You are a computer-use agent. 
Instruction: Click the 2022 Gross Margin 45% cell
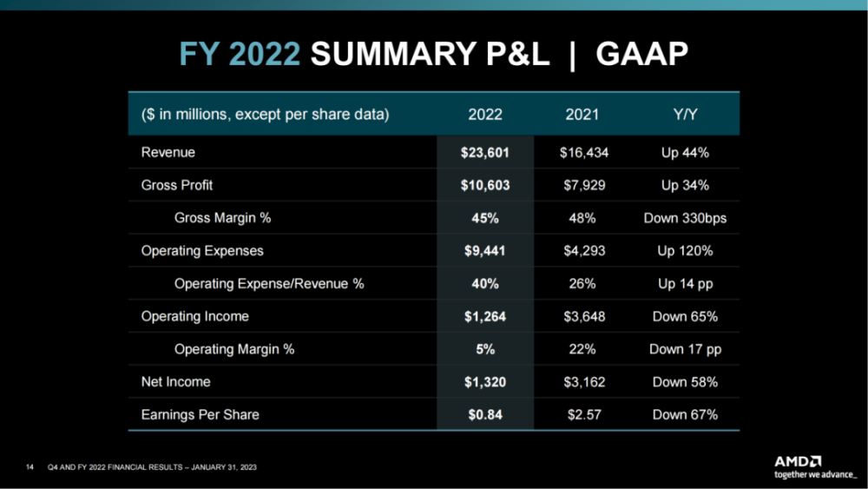point(485,218)
